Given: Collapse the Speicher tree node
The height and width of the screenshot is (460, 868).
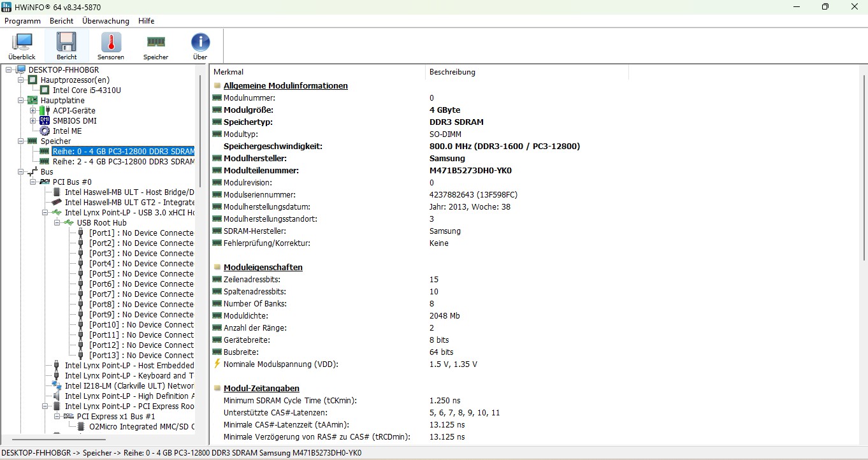Looking at the screenshot, I should tap(21, 141).
